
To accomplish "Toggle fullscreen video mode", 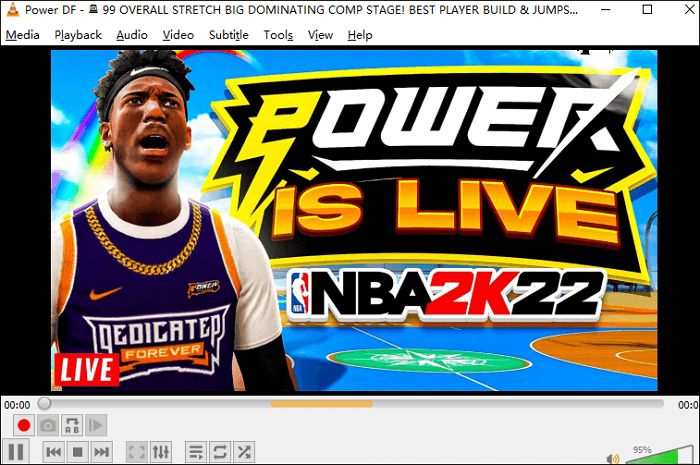I will click(x=137, y=452).
